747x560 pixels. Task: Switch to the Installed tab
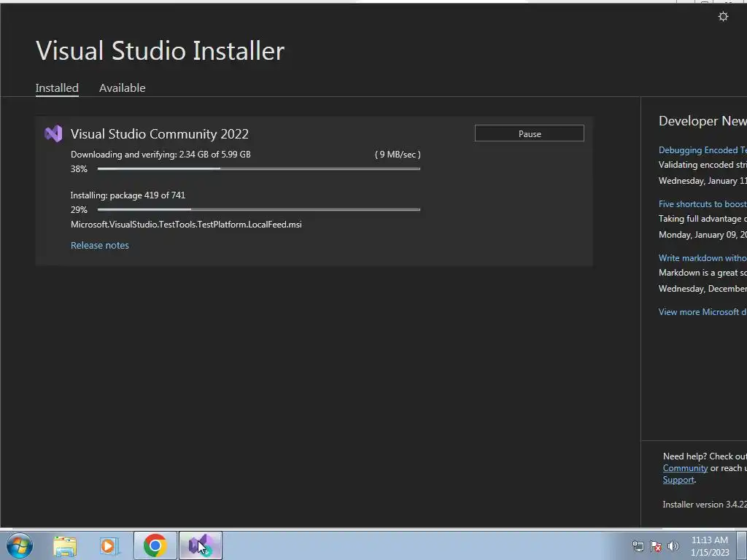(x=57, y=88)
